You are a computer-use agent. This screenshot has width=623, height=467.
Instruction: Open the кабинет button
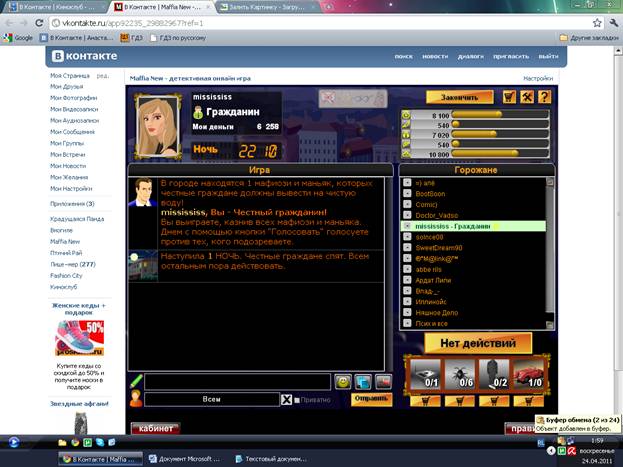(156, 428)
